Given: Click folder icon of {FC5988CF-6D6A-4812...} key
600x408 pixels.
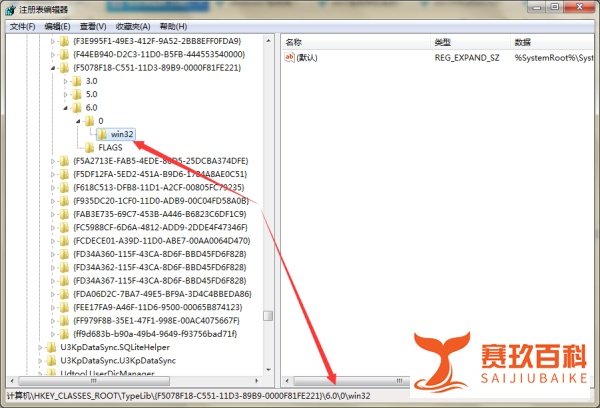Looking at the screenshot, I should coord(64,227).
